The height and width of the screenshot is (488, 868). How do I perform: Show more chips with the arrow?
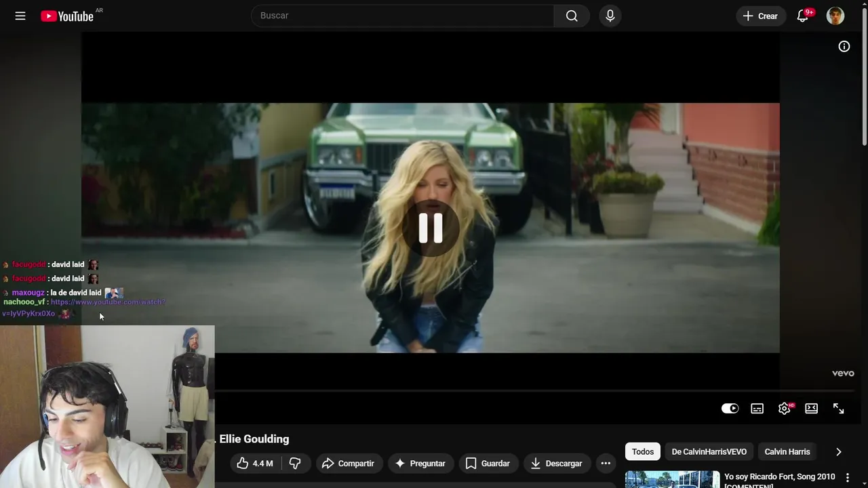tap(839, 451)
